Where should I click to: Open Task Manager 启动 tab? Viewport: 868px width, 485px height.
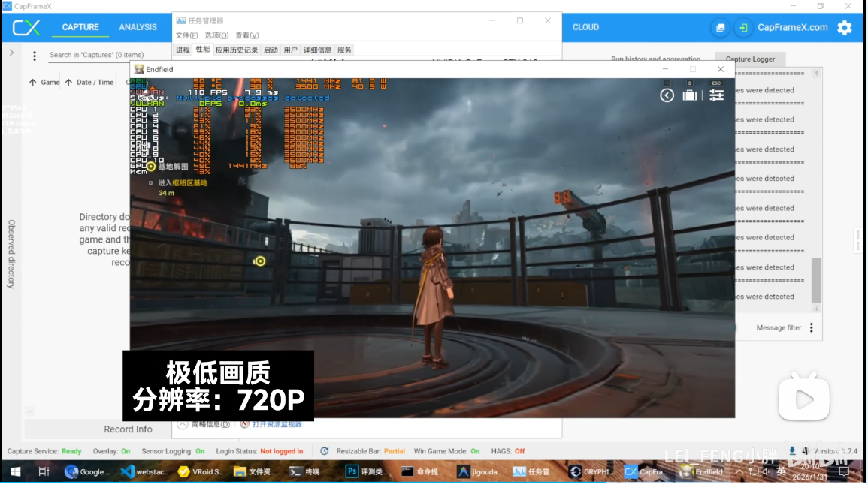(271, 50)
